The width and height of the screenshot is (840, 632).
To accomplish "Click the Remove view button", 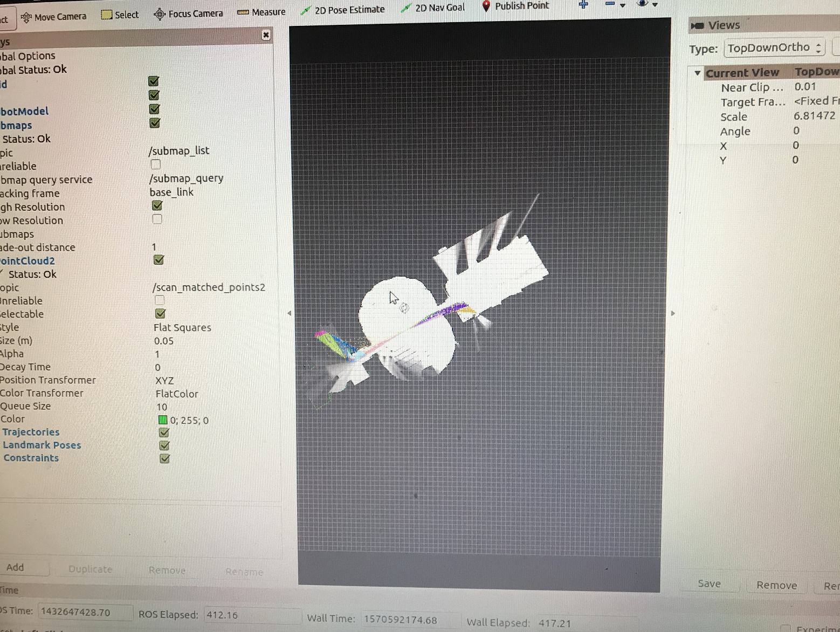I will [776, 585].
